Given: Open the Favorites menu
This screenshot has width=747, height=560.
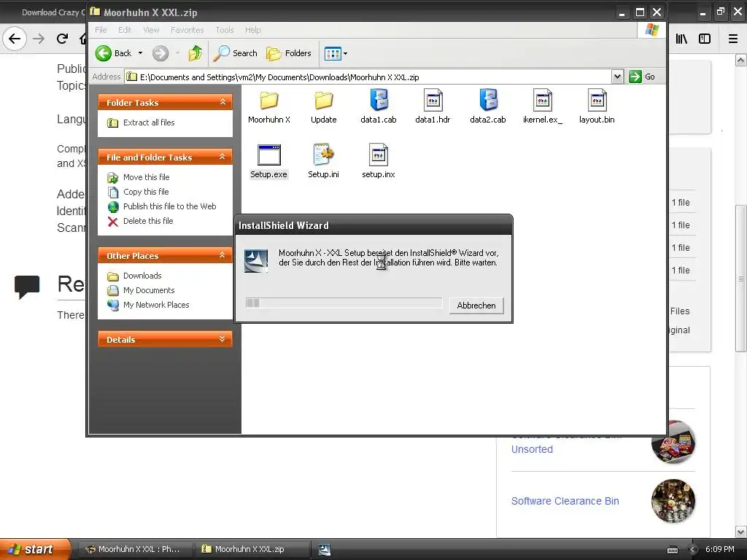Looking at the screenshot, I should pyautogui.click(x=187, y=30).
